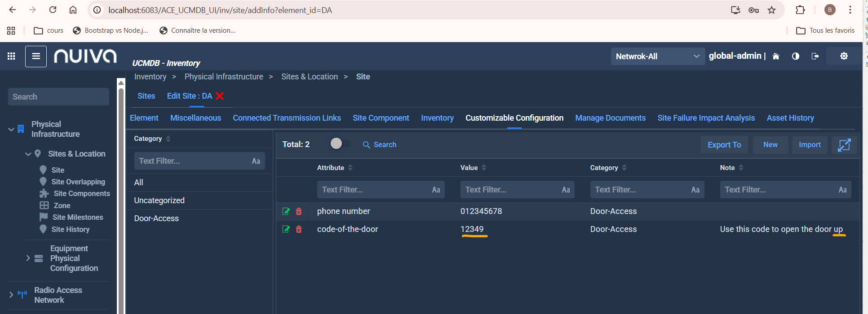This screenshot has height=314, width=868.
Task: Click the edit icon for phone number row
Action: 286,211
